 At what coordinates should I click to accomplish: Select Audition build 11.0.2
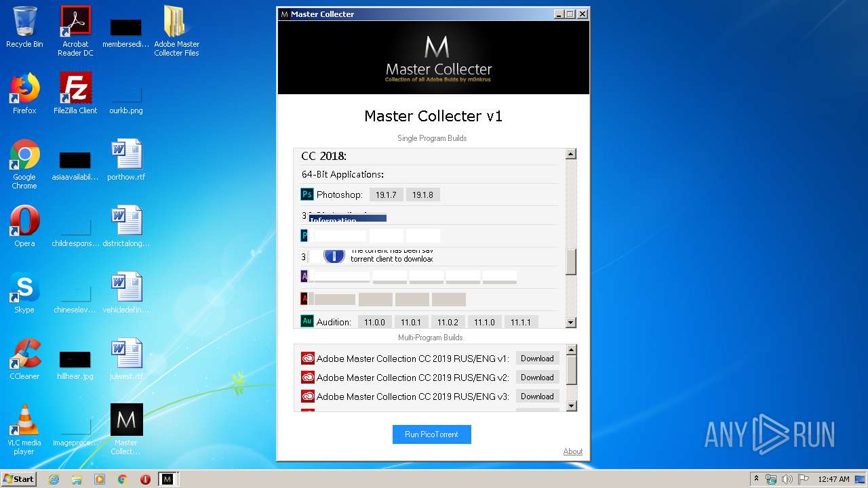(x=448, y=322)
